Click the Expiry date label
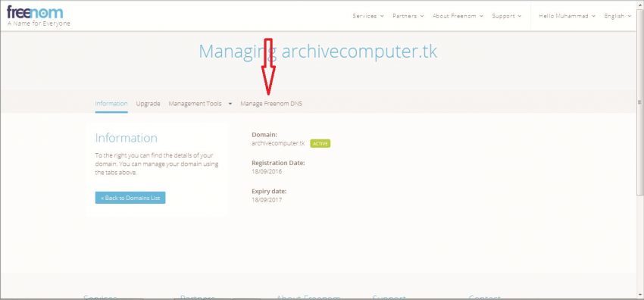The image size is (644, 300). (269, 191)
